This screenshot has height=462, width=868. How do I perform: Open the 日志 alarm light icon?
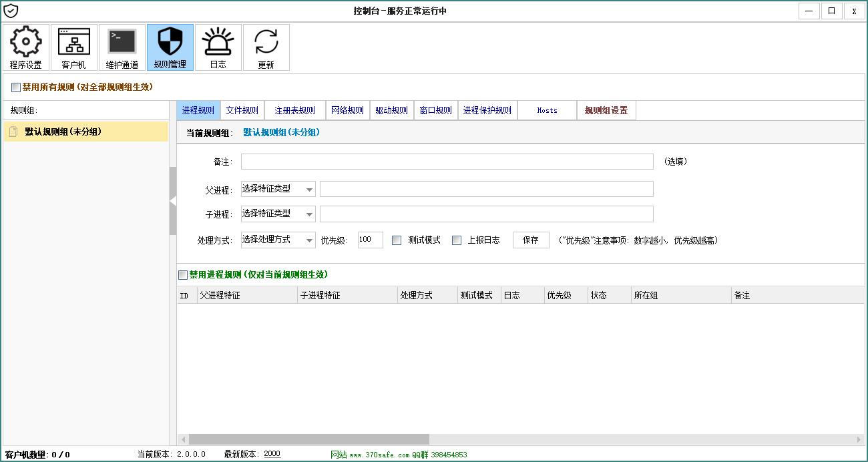pos(218,47)
